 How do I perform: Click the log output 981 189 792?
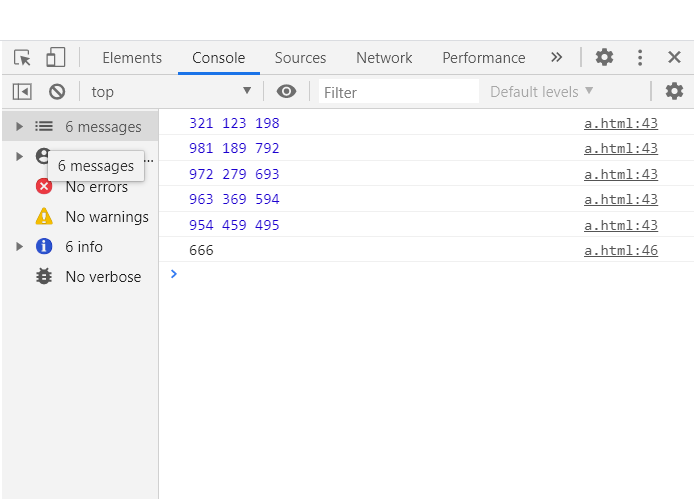[x=234, y=148]
